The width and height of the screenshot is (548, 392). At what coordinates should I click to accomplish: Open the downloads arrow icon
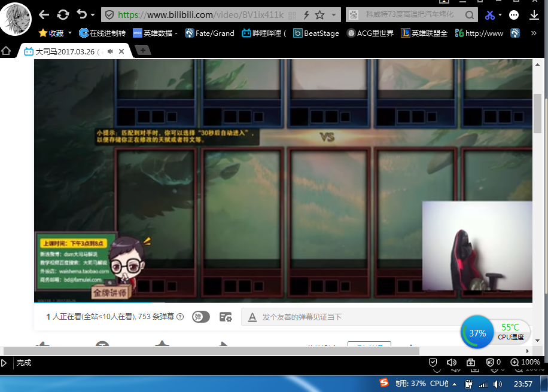click(x=534, y=15)
